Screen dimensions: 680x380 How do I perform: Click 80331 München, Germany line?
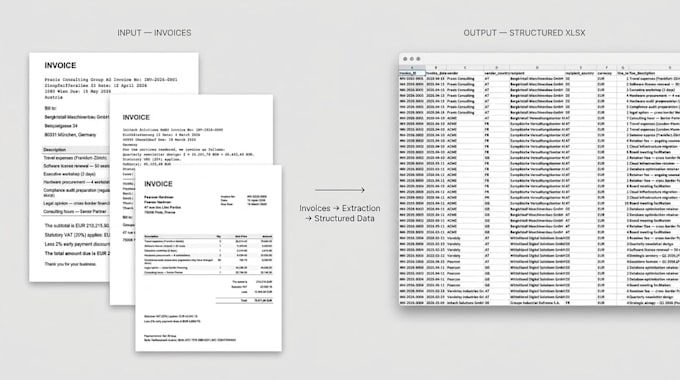tap(70, 135)
